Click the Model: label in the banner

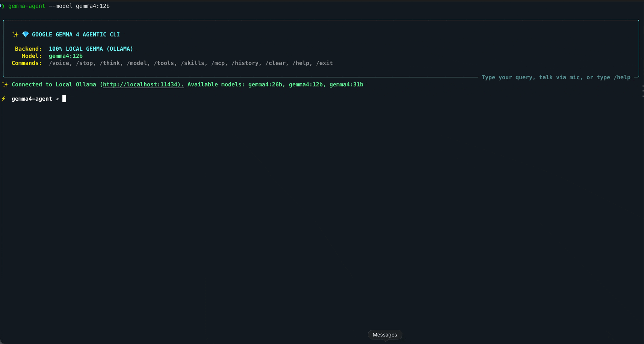tap(32, 56)
